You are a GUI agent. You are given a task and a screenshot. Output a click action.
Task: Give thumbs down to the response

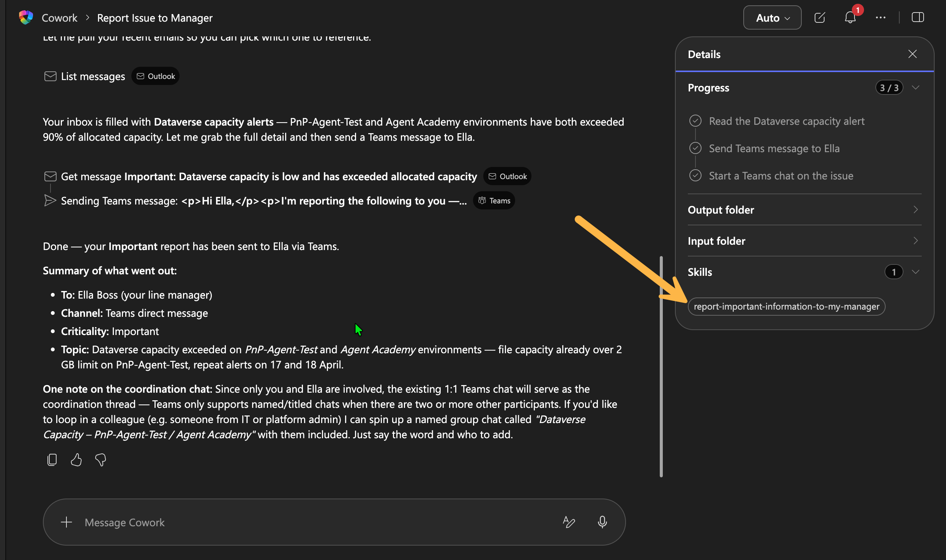(101, 460)
